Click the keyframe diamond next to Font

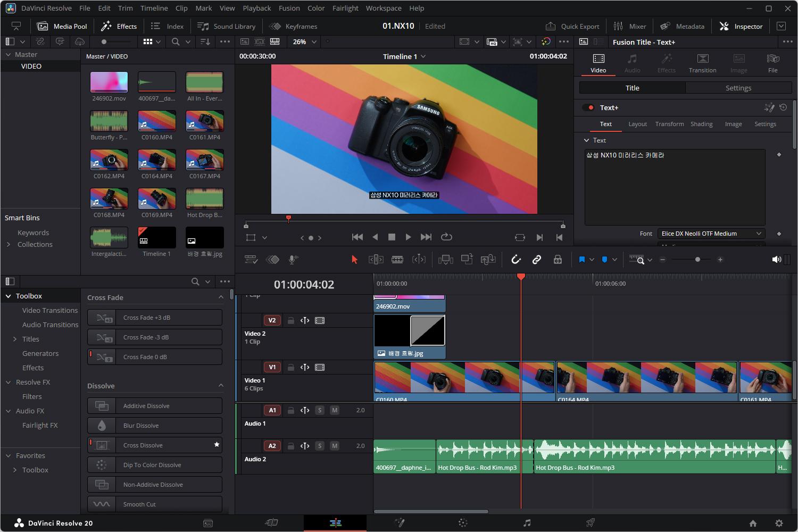[779, 234]
